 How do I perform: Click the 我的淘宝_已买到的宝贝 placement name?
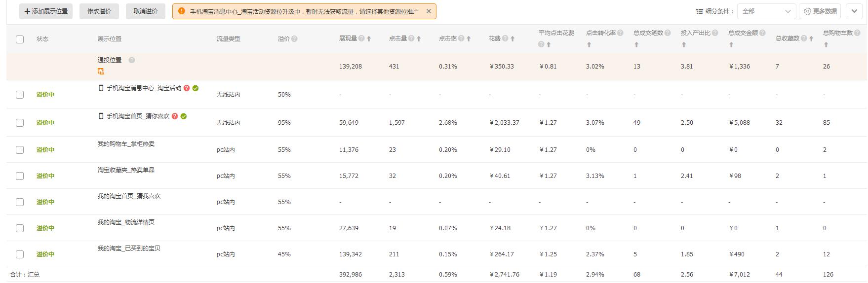(x=129, y=248)
